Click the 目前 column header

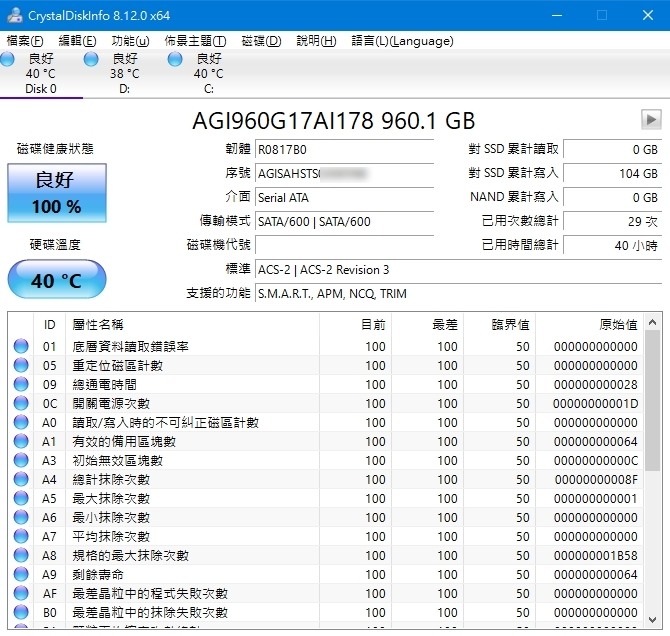(x=356, y=325)
